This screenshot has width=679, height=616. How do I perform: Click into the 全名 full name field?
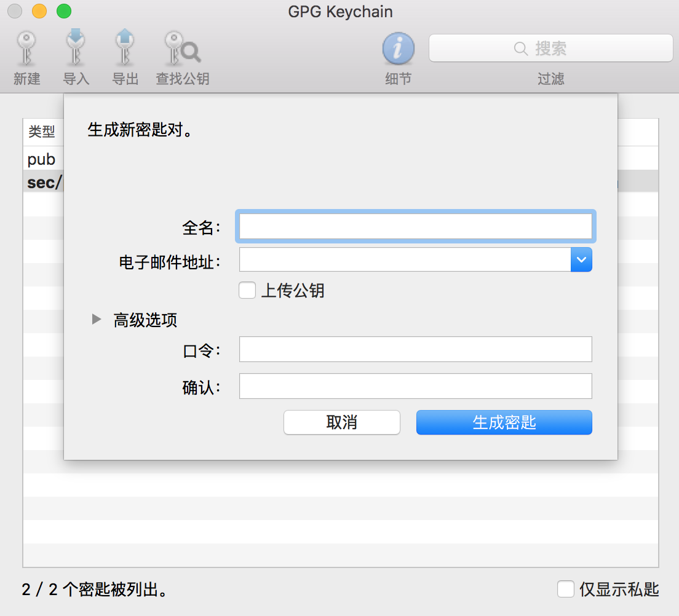pos(415,226)
